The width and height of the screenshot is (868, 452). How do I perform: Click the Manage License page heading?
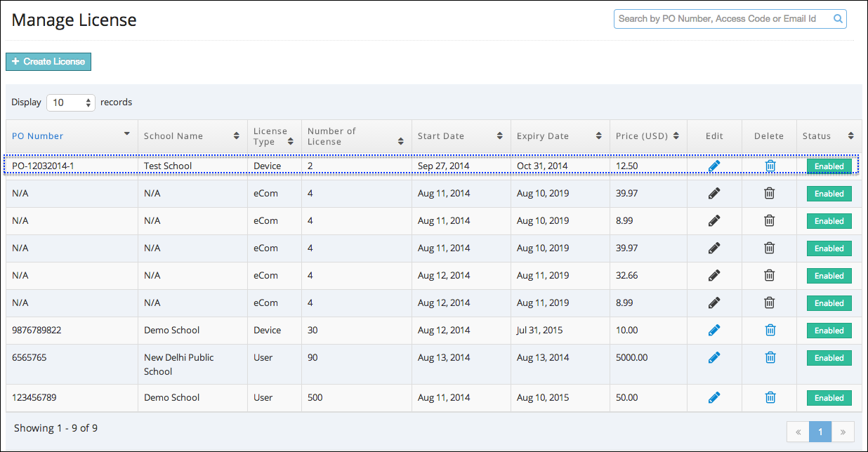[x=74, y=20]
